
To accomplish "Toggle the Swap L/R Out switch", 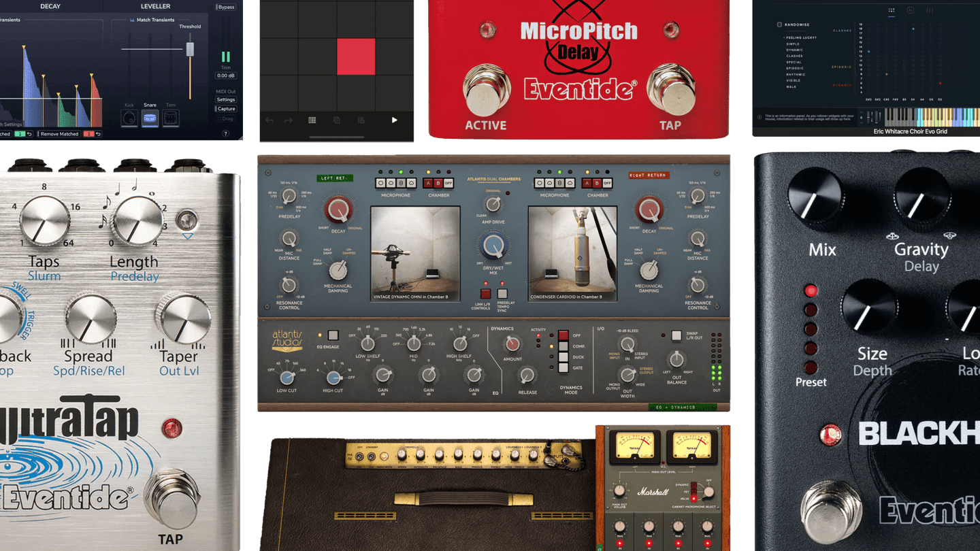I will tap(676, 335).
